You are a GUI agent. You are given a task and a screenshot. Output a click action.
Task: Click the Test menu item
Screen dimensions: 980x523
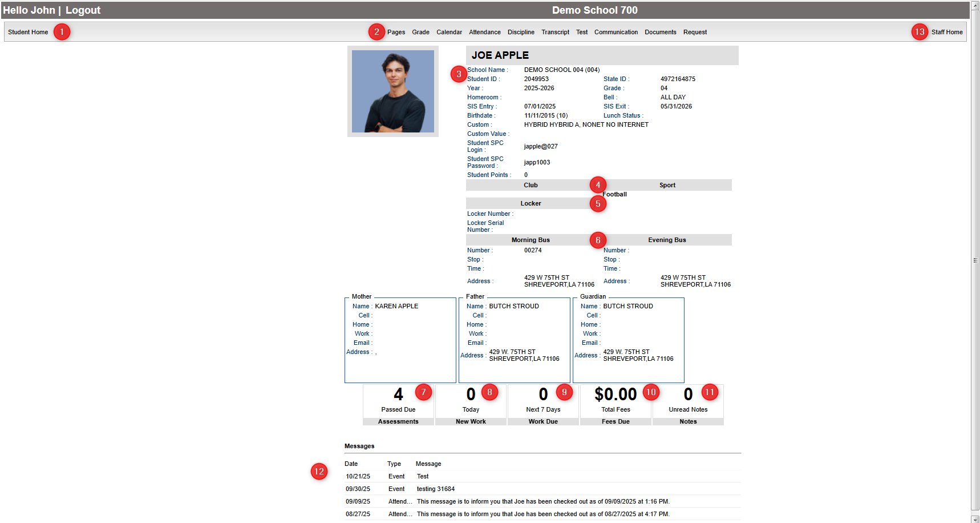click(x=581, y=32)
